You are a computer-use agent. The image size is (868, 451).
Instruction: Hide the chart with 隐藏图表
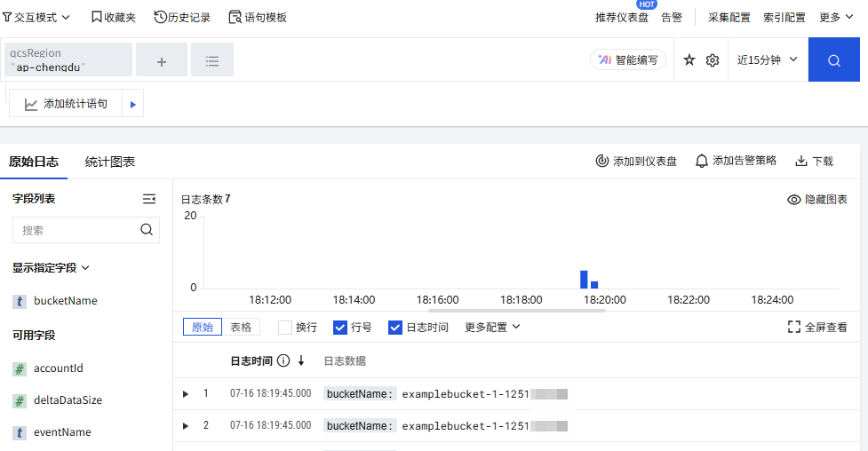point(817,200)
